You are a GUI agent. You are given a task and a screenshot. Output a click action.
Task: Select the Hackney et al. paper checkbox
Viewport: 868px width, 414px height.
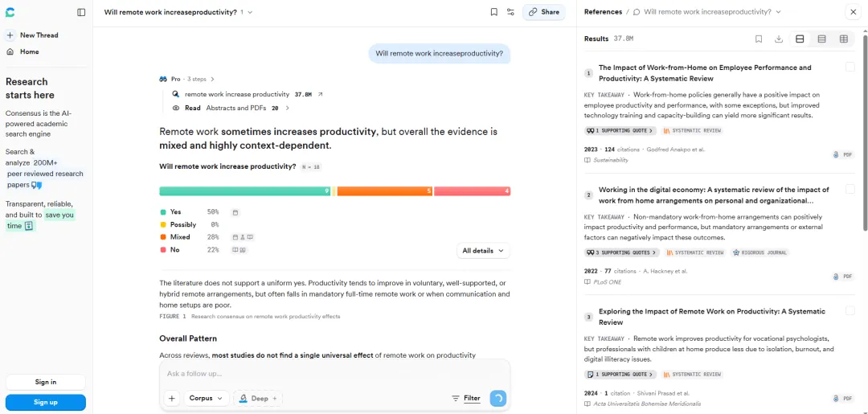point(850,189)
